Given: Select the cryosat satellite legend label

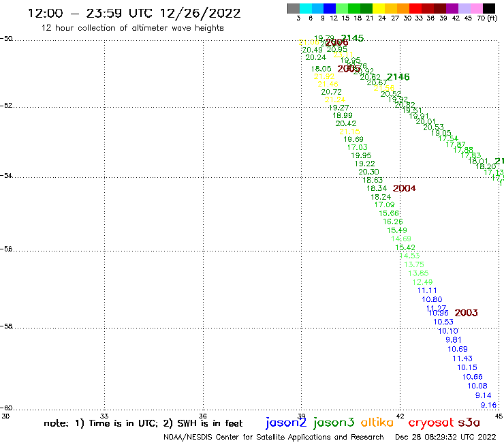Looking at the screenshot, I should click(x=431, y=423).
